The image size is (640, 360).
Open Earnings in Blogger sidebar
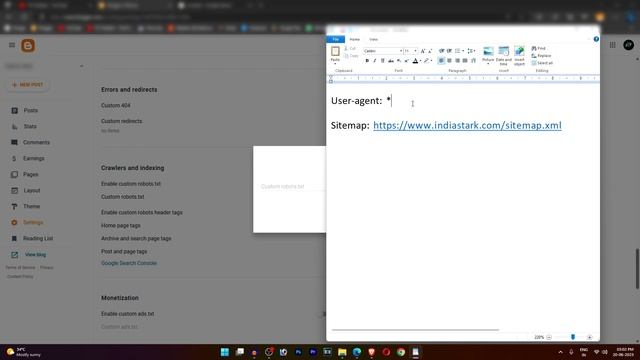33,158
